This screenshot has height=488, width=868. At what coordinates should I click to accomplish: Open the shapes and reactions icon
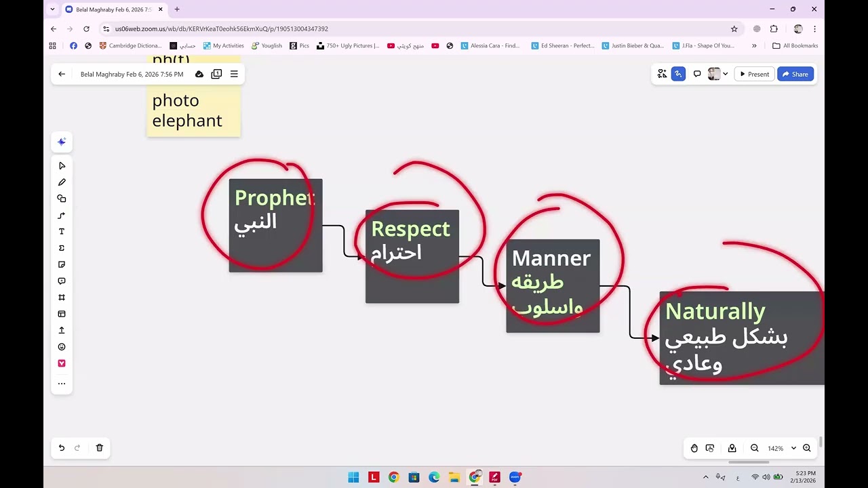pyautogui.click(x=662, y=74)
